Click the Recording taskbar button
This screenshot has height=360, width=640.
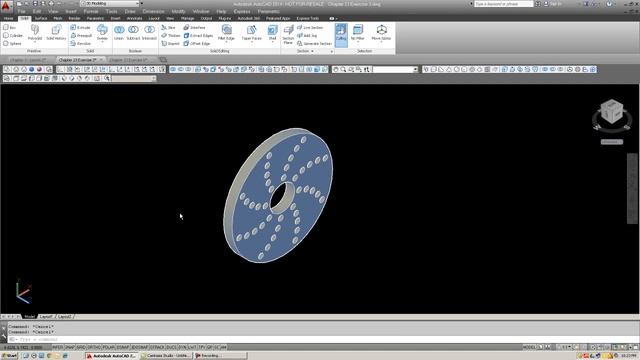220,356
